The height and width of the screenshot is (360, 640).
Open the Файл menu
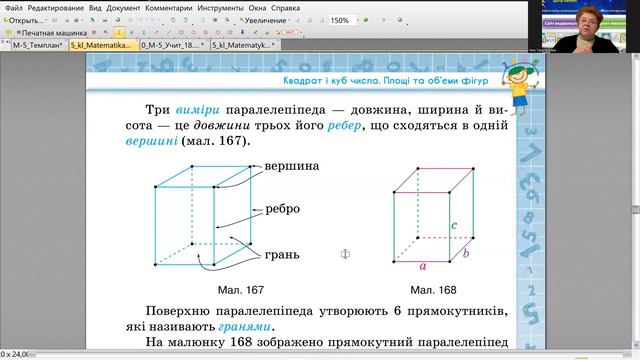tap(14, 8)
